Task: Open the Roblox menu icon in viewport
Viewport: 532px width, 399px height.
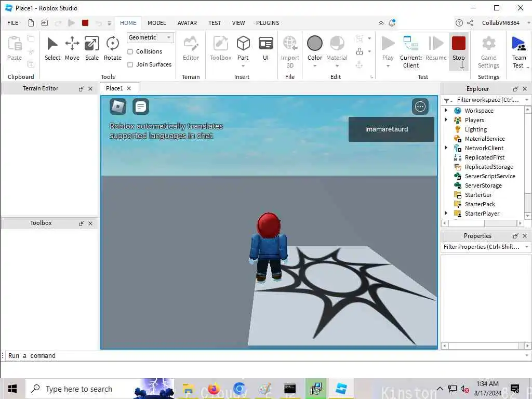Action: (x=118, y=107)
